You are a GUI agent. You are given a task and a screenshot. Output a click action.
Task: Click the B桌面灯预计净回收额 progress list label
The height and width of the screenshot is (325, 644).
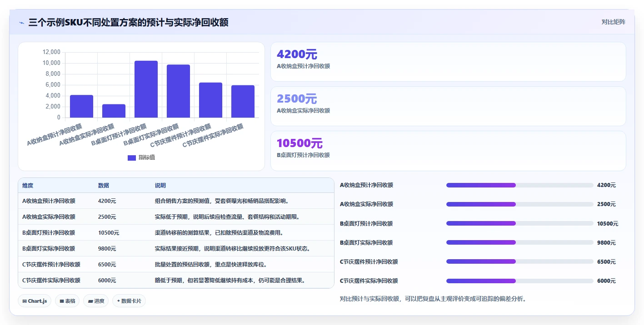click(x=366, y=224)
